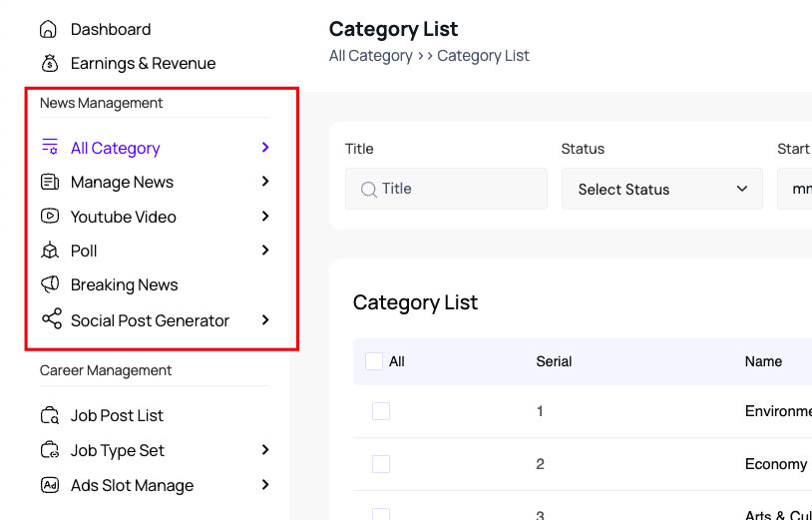Click the serial number 1 cell
The height and width of the screenshot is (520, 812).
point(540,411)
